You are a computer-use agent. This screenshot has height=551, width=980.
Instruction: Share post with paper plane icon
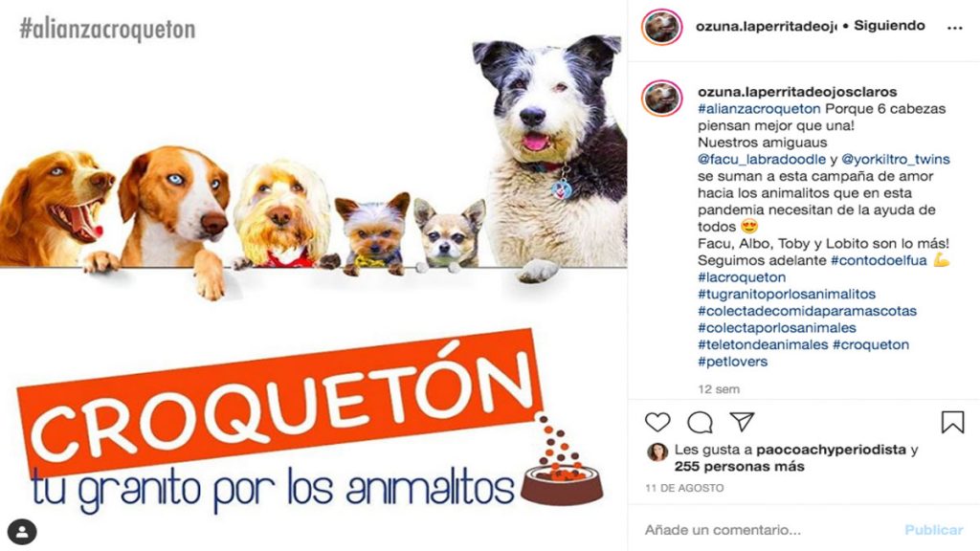742,422
